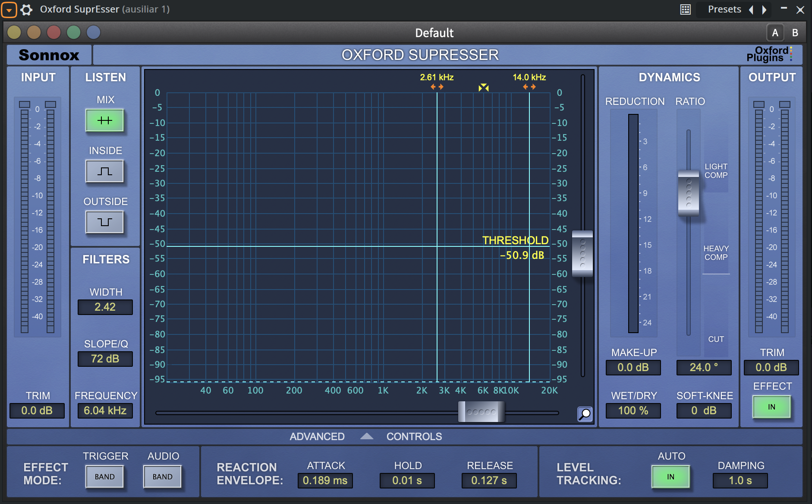Toggle the TRIGGER band mode button
This screenshot has width=812, height=504.
105,477
